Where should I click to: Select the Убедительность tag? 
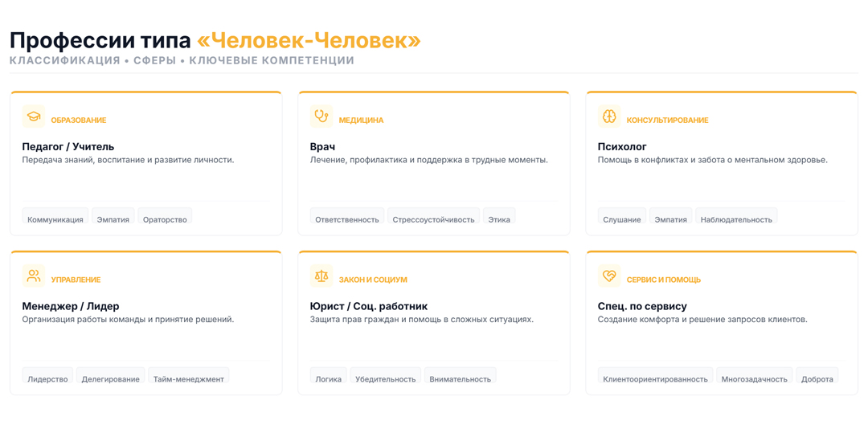pyautogui.click(x=385, y=378)
